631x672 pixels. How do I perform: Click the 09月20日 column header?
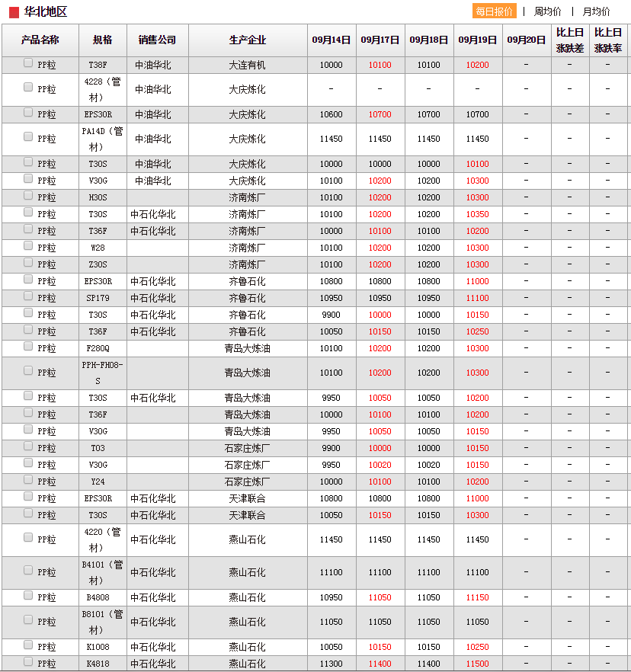click(527, 40)
